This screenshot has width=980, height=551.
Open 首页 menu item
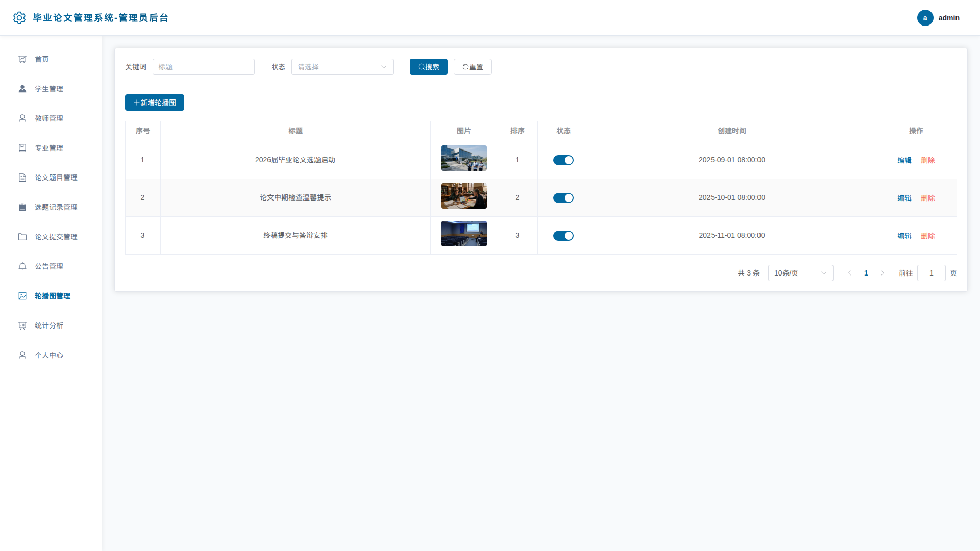pyautogui.click(x=51, y=59)
